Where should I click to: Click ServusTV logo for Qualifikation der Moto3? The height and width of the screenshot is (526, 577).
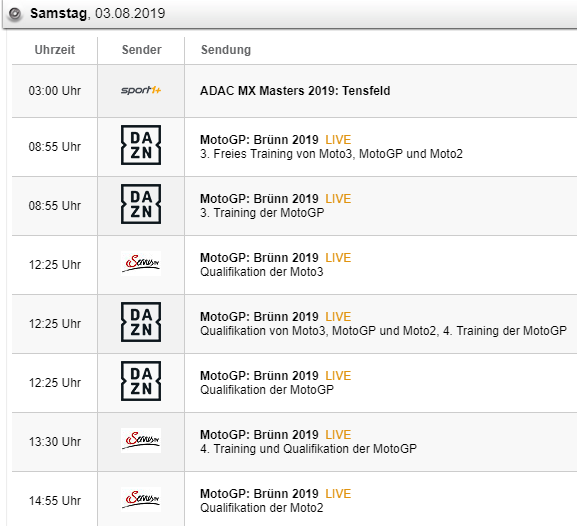(141, 263)
